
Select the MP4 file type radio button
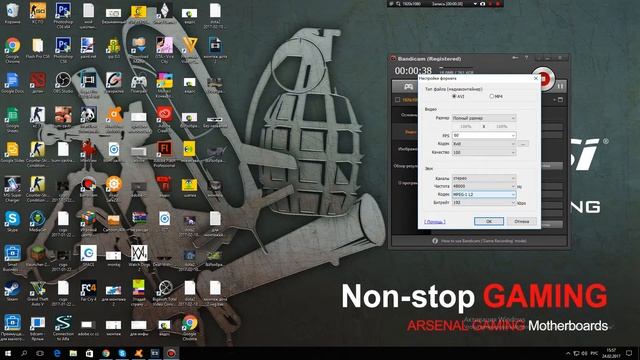click(491, 96)
